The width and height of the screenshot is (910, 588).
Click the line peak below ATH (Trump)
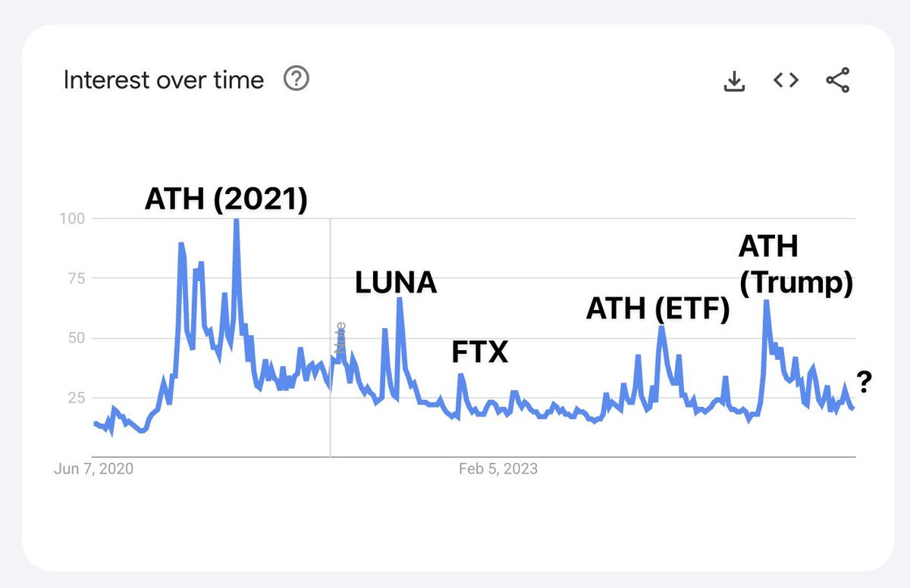766,302
